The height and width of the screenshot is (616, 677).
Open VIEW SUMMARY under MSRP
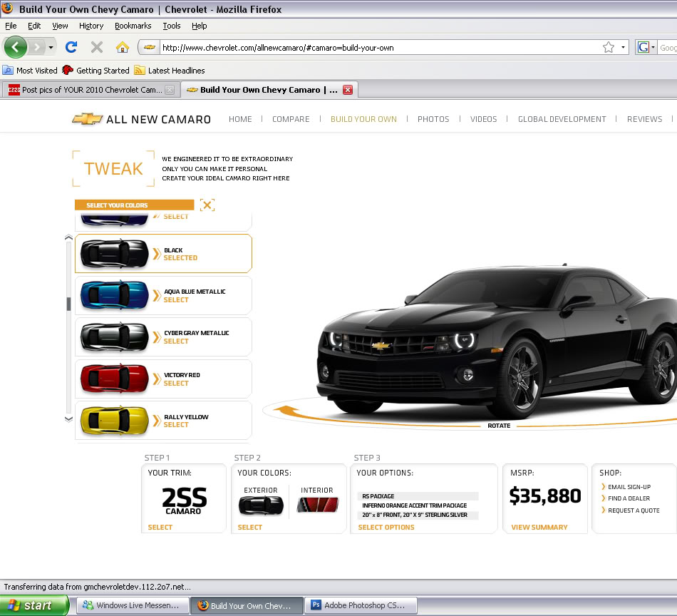[539, 528]
